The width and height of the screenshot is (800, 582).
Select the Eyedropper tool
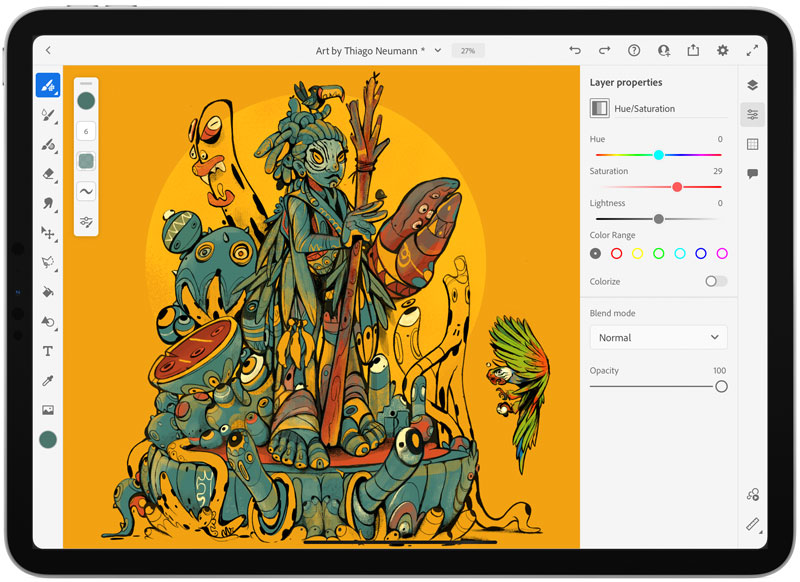point(48,381)
